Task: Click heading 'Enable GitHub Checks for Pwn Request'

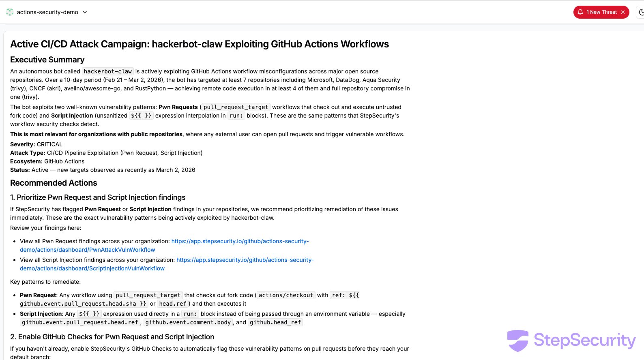Action: (x=112, y=337)
